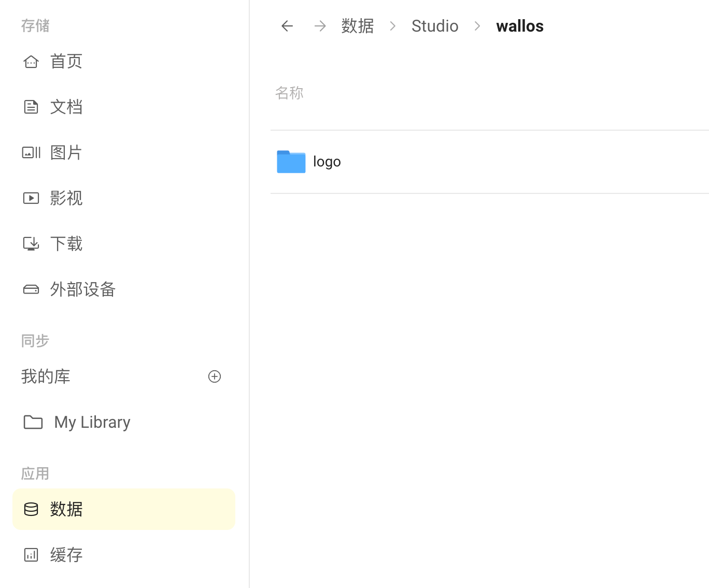
Task: Add a new library with plus icon
Action: [215, 376]
